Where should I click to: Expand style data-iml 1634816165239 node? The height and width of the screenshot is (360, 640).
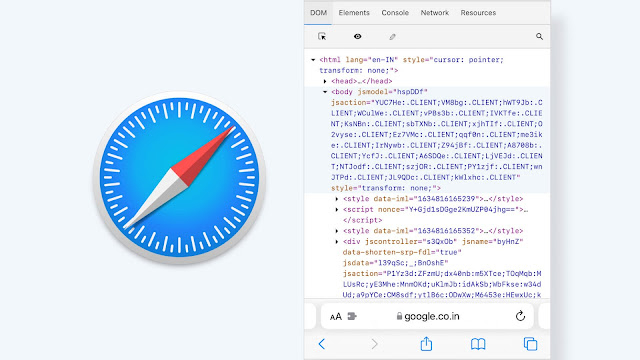[337, 199]
